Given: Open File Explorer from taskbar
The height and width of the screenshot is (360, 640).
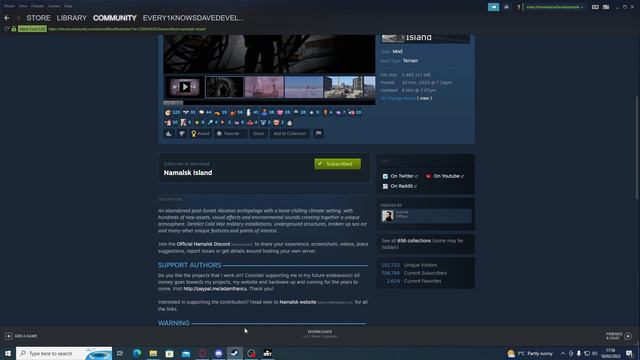Looking at the screenshot, I should [153, 353].
